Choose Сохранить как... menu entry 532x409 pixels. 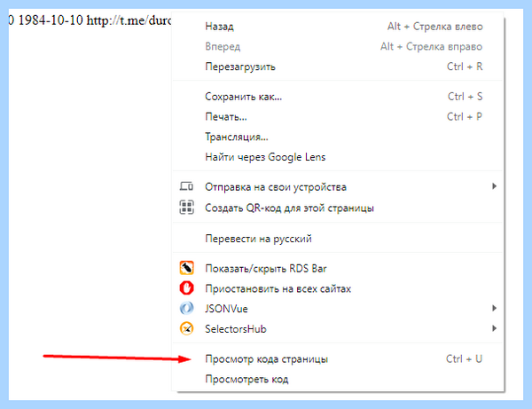pyautogui.click(x=338, y=97)
